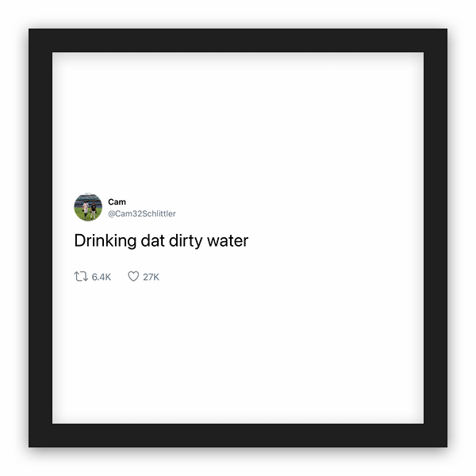The height and width of the screenshot is (476, 476).
Task: Click the 6.4K retweet count
Action: point(102,277)
